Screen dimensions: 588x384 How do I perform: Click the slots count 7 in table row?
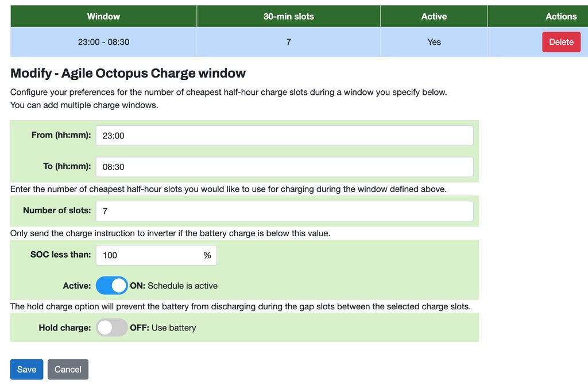click(x=288, y=42)
